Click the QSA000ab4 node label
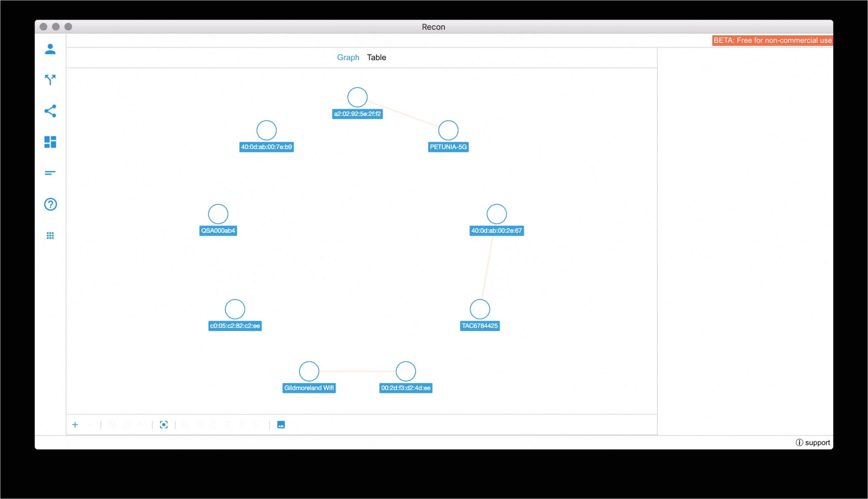 (x=218, y=231)
